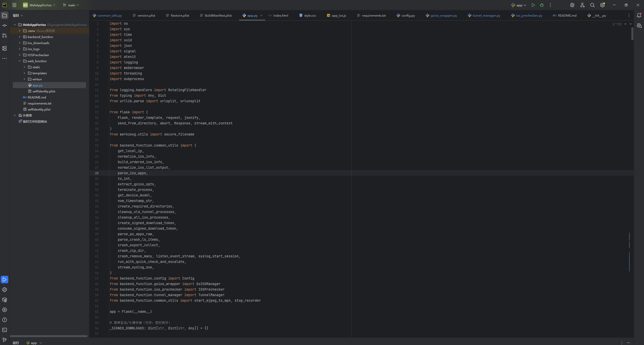Viewport: 644px width, 345px height.
Task: Open Search Everywhere
Action: tap(592, 5)
